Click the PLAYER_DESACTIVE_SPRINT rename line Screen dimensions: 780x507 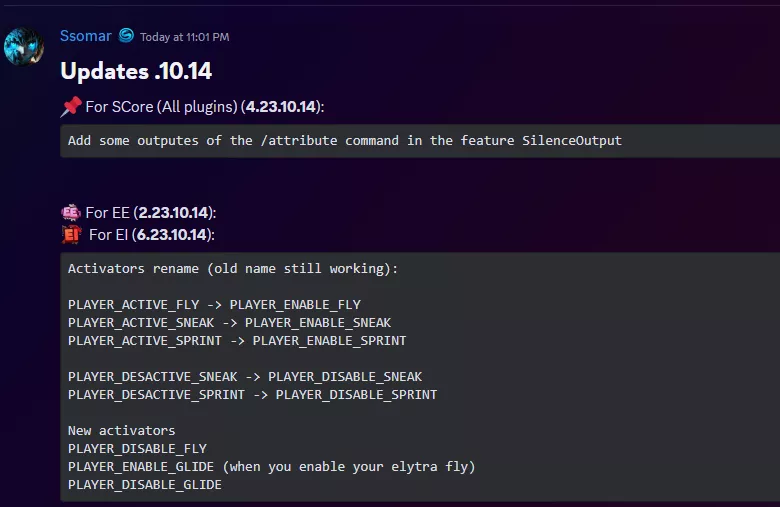[252, 394]
